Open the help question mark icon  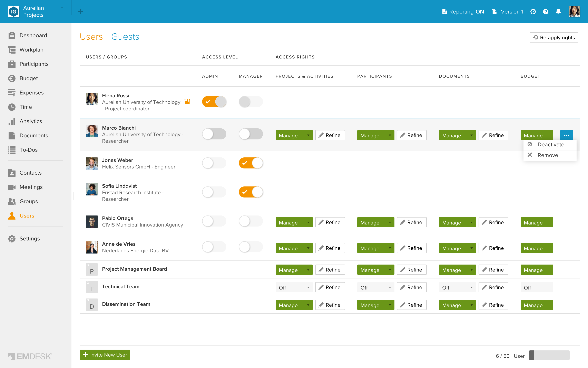point(546,12)
